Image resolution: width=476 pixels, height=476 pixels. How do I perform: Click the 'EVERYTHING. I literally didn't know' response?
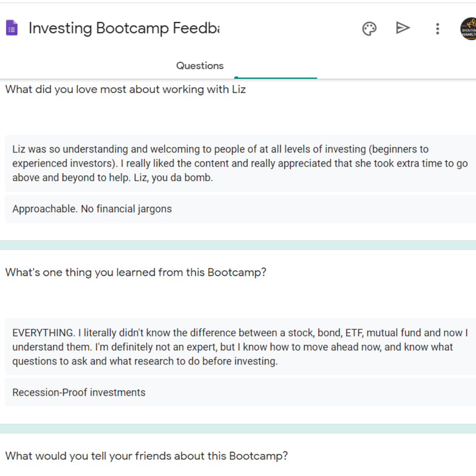[241, 347]
